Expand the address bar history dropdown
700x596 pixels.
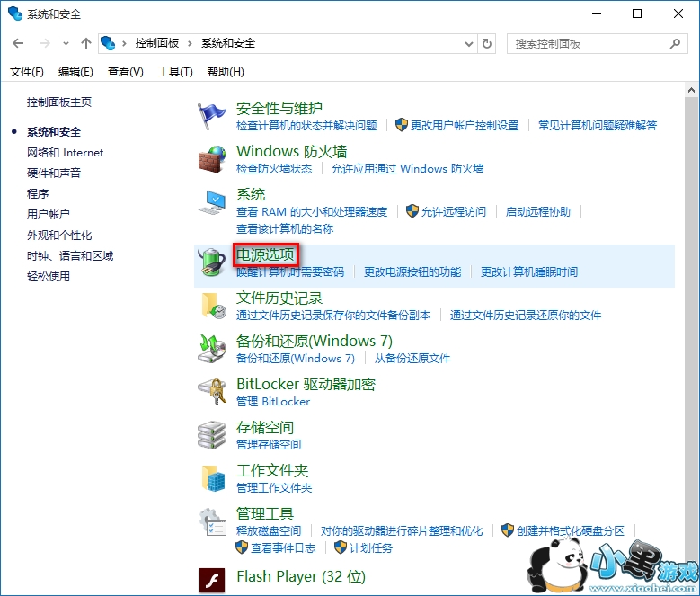pos(469,43)
